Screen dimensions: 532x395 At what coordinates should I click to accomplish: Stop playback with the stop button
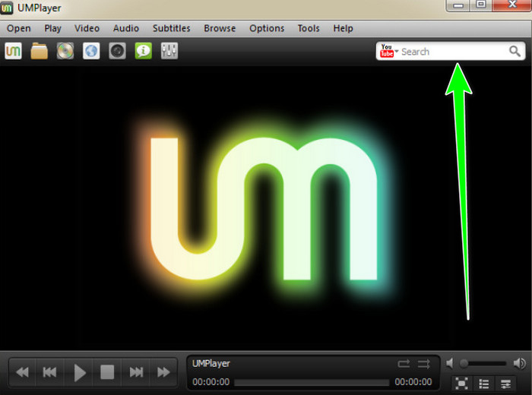(x=107, y=372)
